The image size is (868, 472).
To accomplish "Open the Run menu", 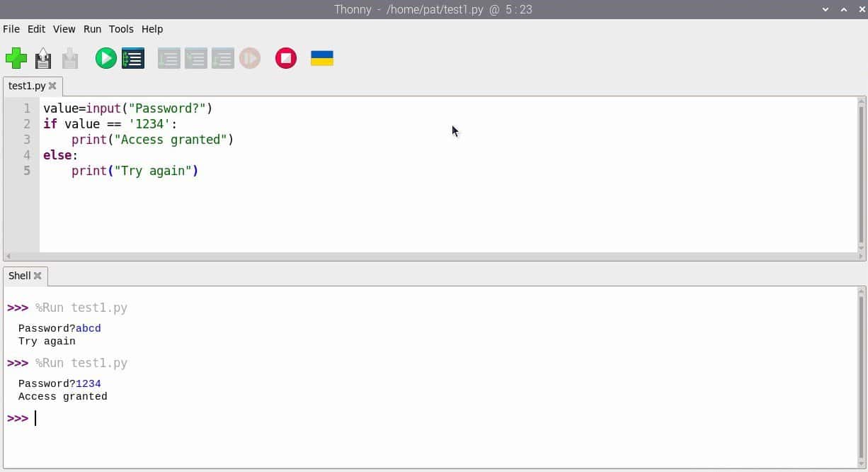I will [x=91, y=29].
